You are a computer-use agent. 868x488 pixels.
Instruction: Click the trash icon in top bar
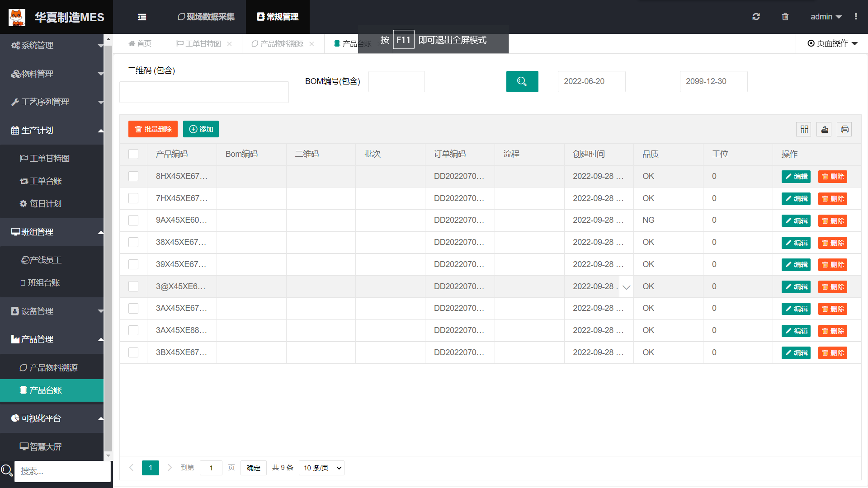click(785, 17)
